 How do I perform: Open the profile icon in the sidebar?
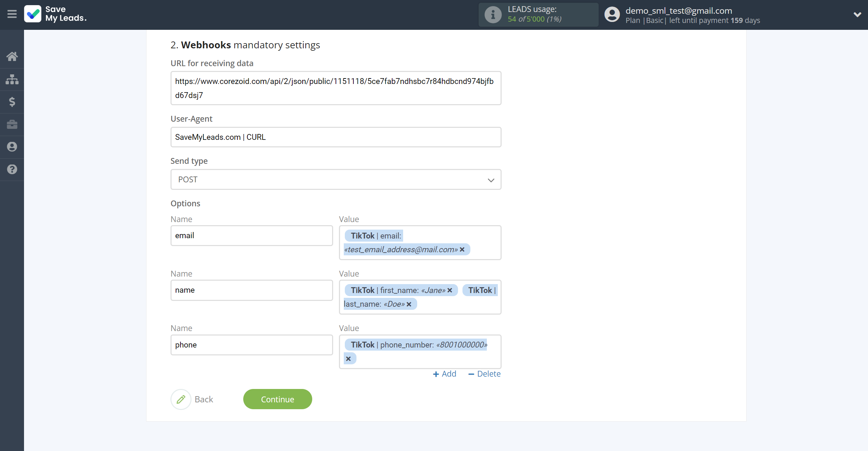pos(12,147)
